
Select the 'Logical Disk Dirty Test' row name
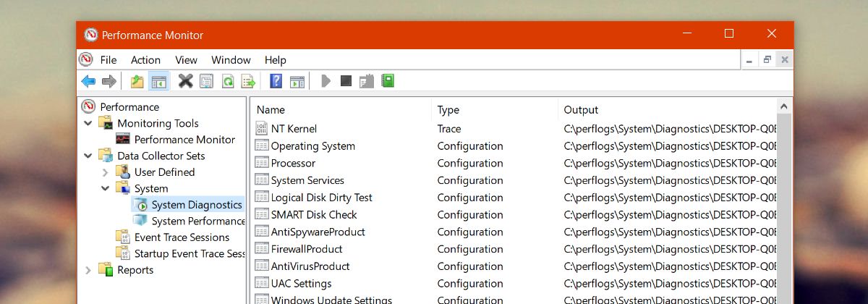321,198
